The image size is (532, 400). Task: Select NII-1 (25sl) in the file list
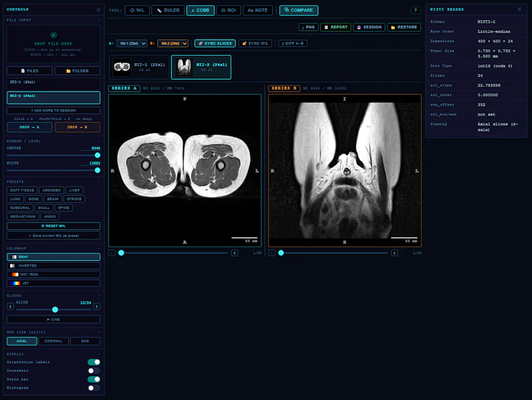[54, 84]
